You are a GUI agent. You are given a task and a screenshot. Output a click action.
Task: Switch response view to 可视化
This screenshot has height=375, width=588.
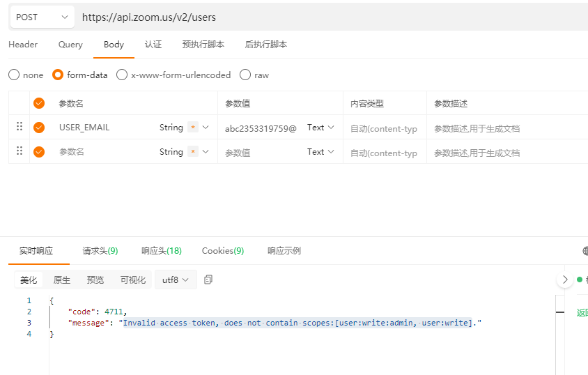[x=133, y=280]
